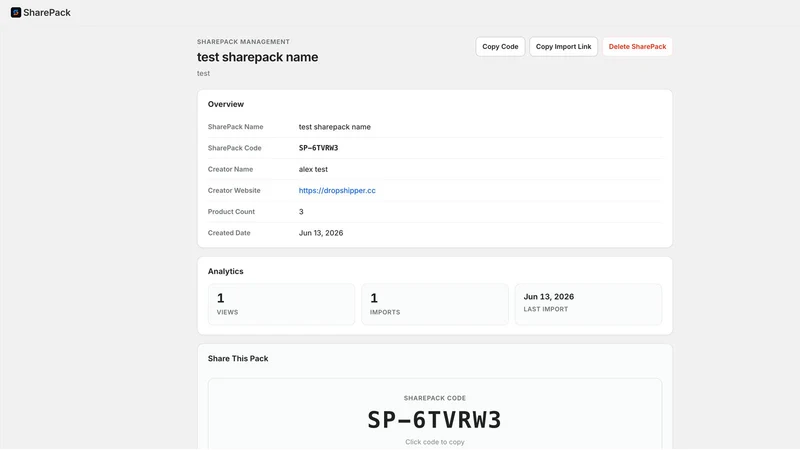Image resolution: width=800 pixels, height=450 pixels.
Task: Click the large SP-6TVRW3 code to copy
Action: (x=435, y=420)
